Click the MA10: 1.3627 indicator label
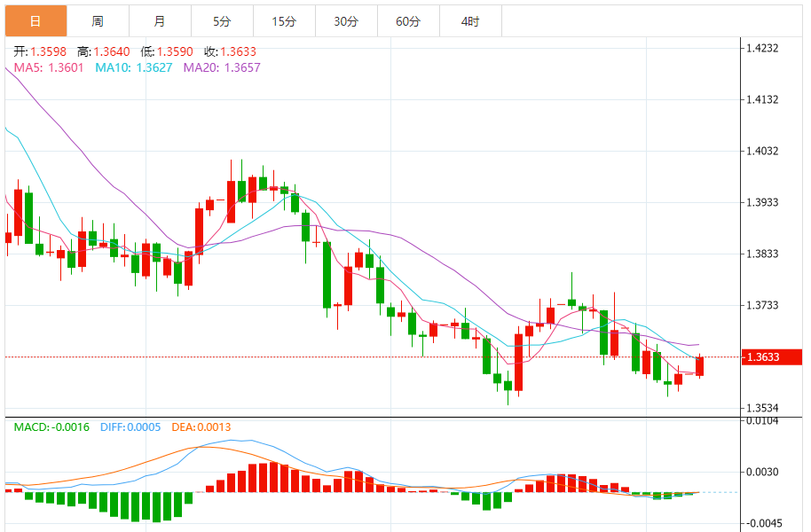 click(133, 67)
